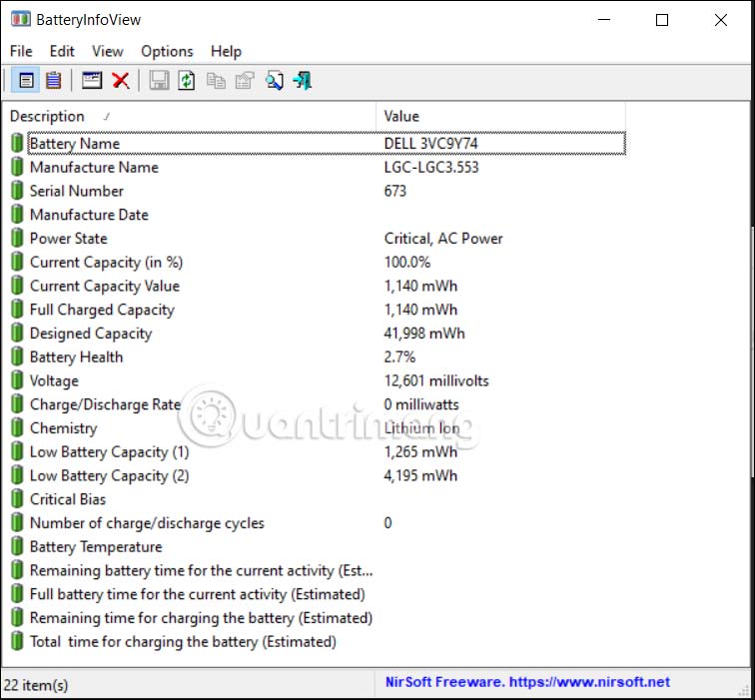The width and height of the screenshot is (755, 700).
Task: Click battery icon beside Voltage row
Action: [17, 380]
